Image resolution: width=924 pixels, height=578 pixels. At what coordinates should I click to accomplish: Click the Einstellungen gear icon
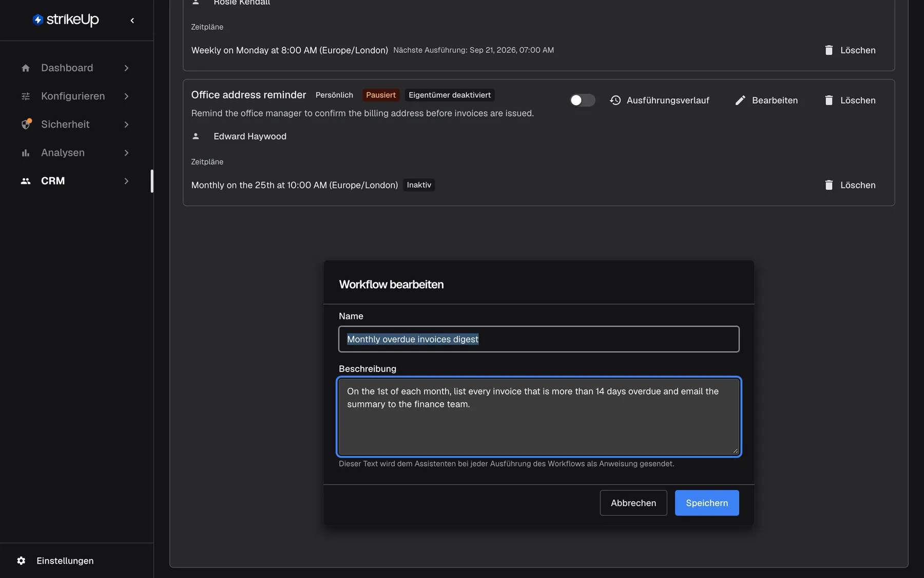(21, 561)
